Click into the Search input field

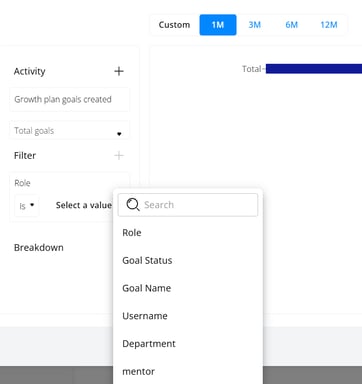[x=188, y=205]
